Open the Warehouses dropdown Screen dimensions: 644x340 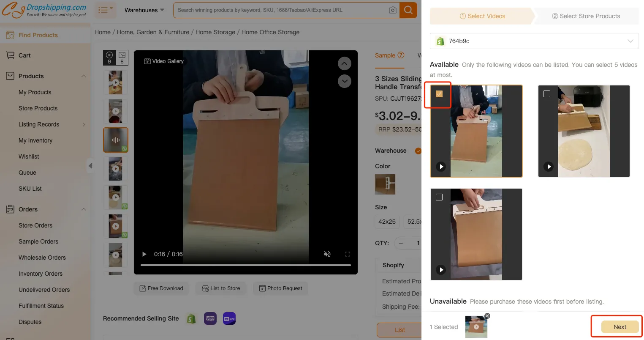[x=144, y=10]
